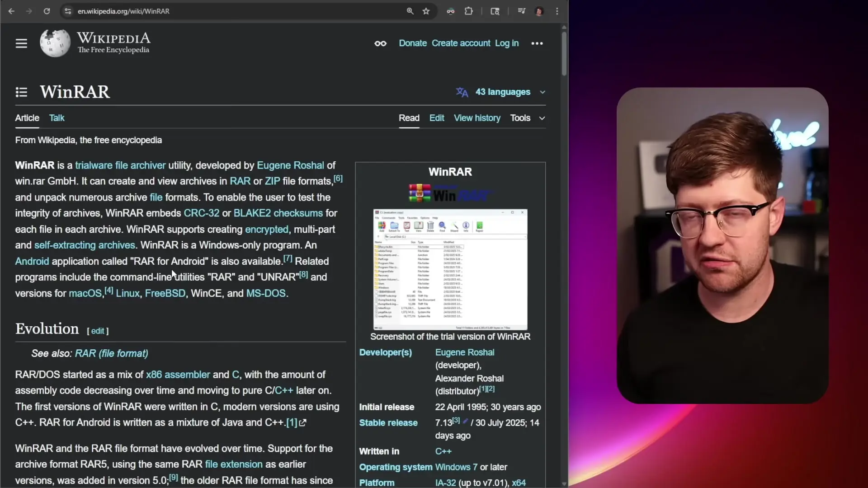
Task: Switch to the Talk tab
Action: [57, 118]
